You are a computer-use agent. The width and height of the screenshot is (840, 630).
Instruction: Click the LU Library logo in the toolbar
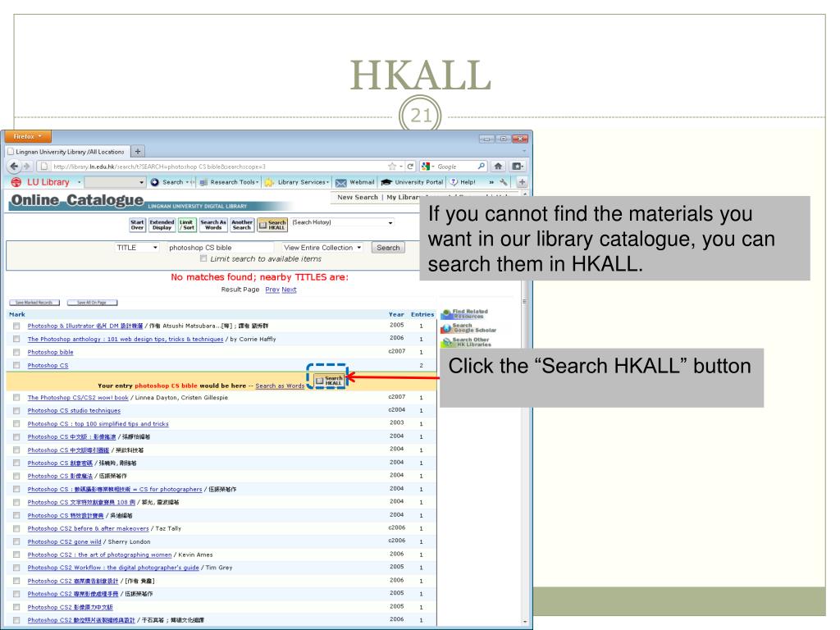(41, 182)
